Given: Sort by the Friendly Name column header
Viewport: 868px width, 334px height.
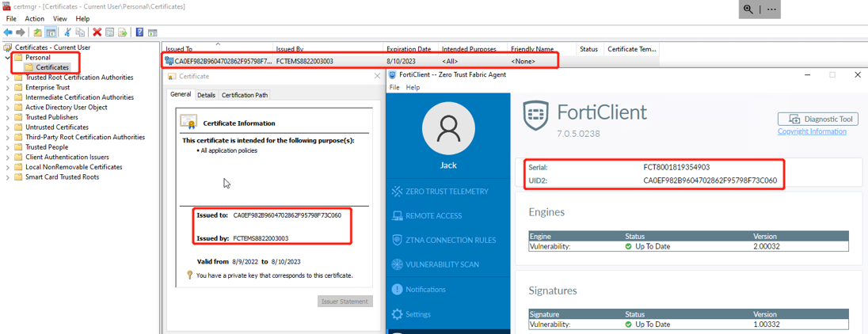Looking at the screenshot, I should 542,48.
